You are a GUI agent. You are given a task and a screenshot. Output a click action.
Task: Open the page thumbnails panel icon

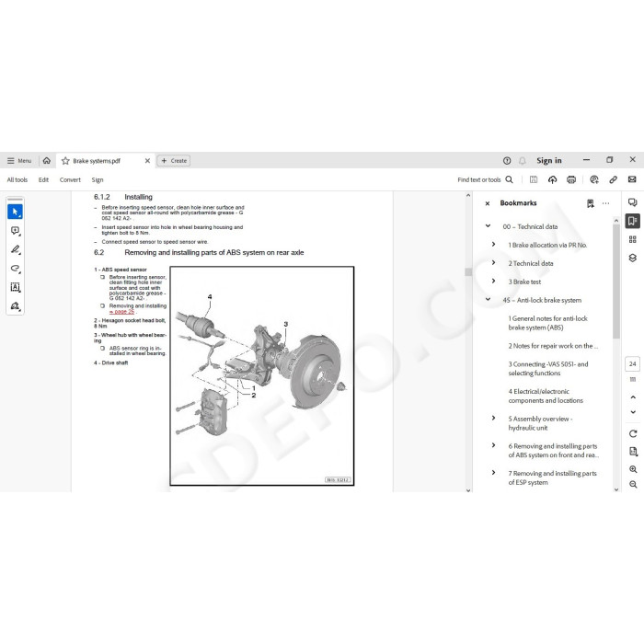tap(633, 239)
